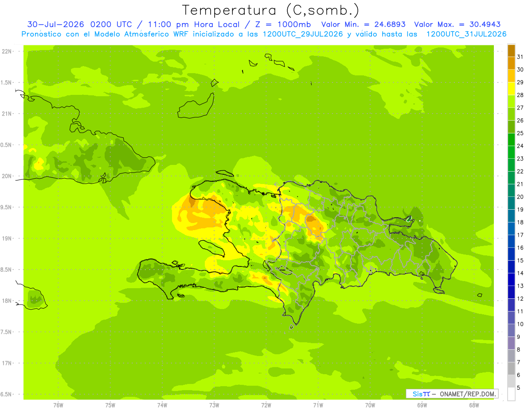
Task: Click the white legend swatch below 5
Action: (511, 394)
